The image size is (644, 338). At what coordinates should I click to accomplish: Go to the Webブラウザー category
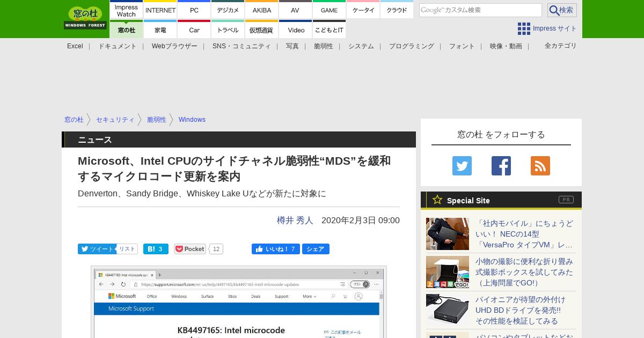click(174, 46)
